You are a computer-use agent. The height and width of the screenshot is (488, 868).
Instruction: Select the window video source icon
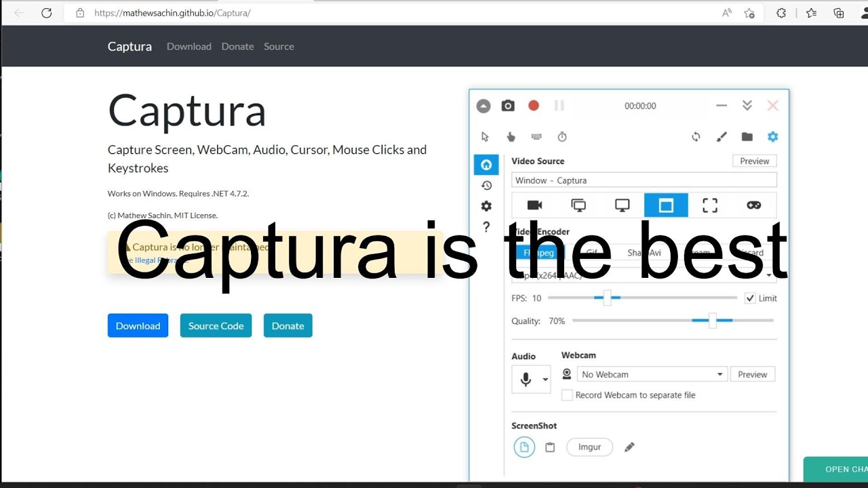coord(666,205)
